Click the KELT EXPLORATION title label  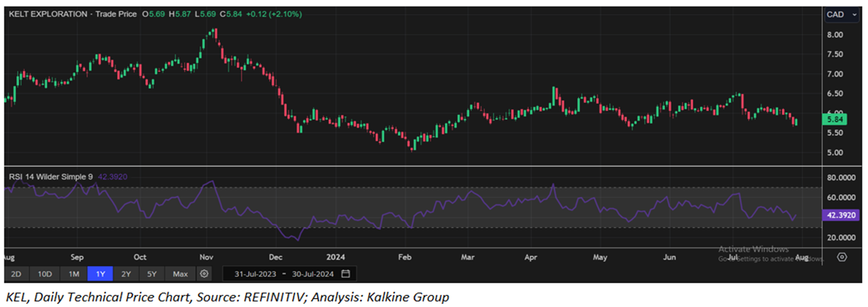pos(48,14)
